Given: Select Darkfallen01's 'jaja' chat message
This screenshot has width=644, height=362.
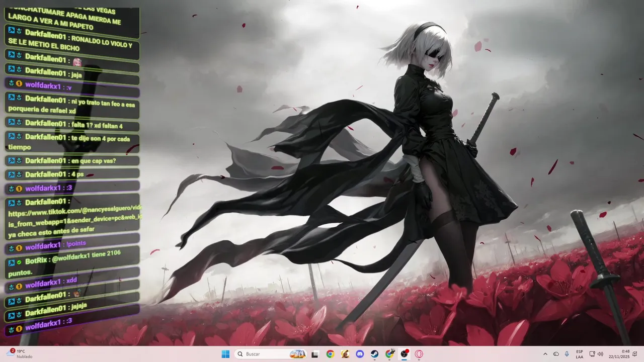Looking at the screenshot, I should (x=72, y=73).
